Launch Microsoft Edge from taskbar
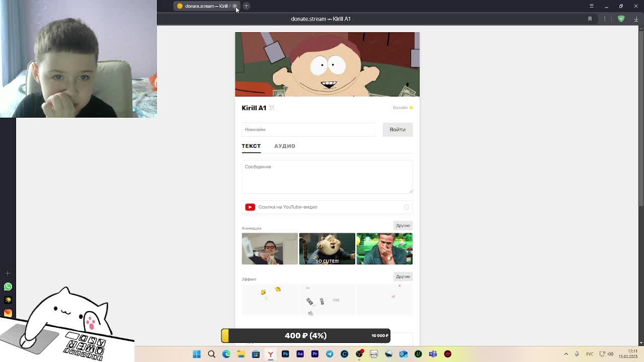The width and height of the screenshot is (644, 362). coord(226,354)
